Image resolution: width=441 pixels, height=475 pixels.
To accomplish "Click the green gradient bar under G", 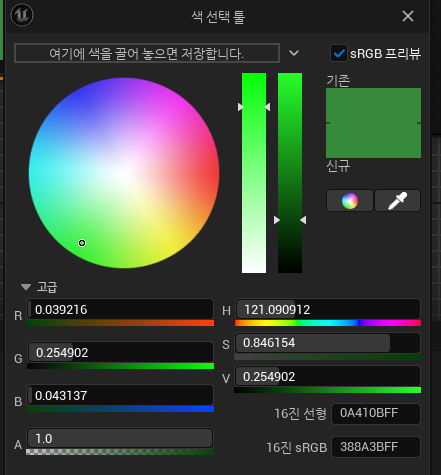I will pos(120,366).
